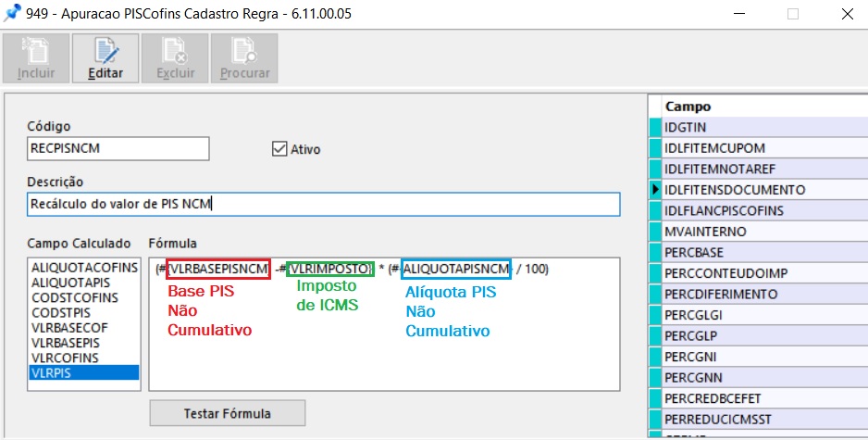Select PERCDIFERIMENTO row in Campo grid
The height and width of the screenshot is (440, 868).
tap(764, 294)
